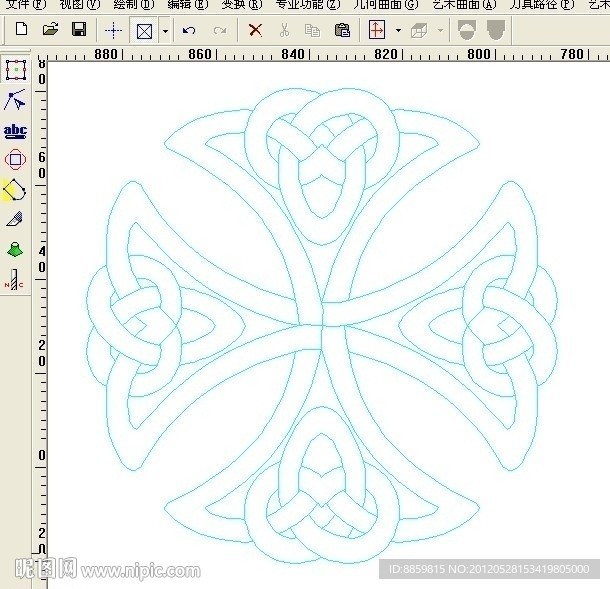
Task: Click the copy icon in the toolbar
Action: [x=312, y=30]
